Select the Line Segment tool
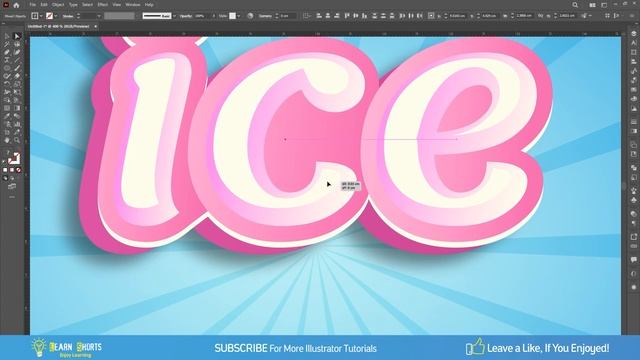The width and height of the screenshot is (640, 360). 17,60
